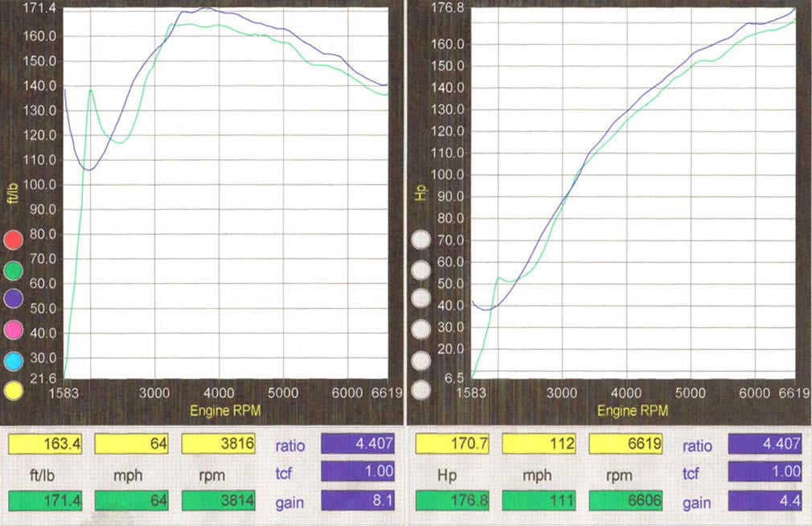Click the yellow 170.7 Hp value field
Viewport: 812px width, 526px height.
tap(453, 445)
